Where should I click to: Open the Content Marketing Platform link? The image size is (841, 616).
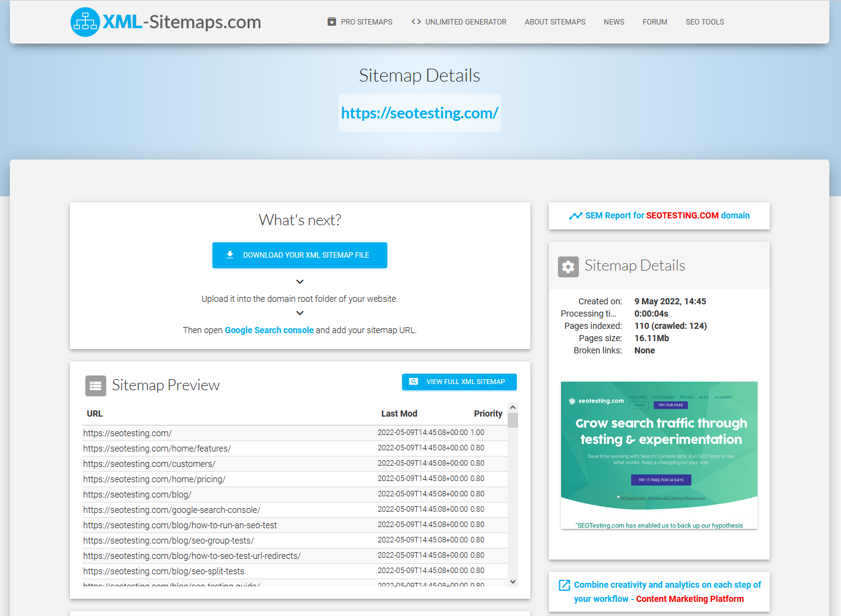point(689,599)
